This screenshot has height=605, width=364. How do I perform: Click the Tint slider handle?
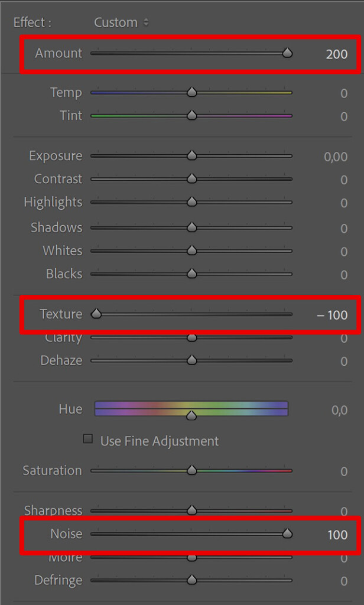[192, 115]
